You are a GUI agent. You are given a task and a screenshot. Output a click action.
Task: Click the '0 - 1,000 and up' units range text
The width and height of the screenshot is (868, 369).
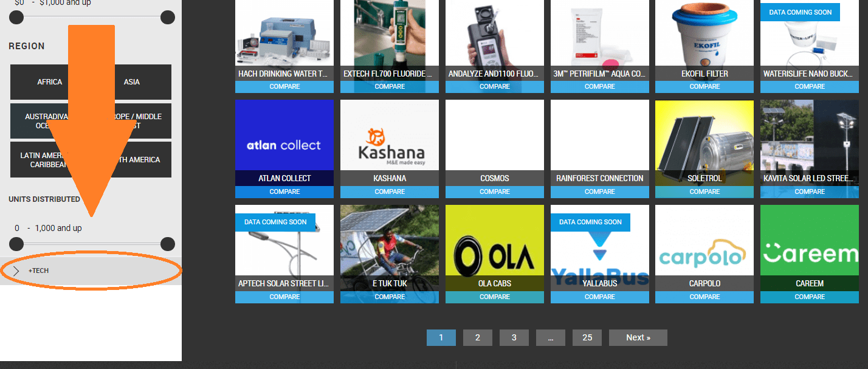pyautogui.click(x=49, y=228)
